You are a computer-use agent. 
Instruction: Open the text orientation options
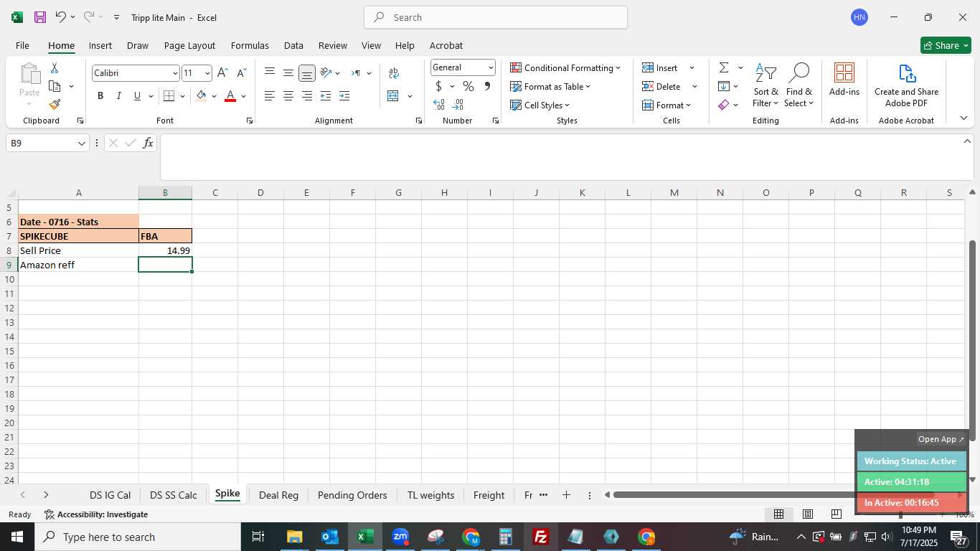[326, 72]
